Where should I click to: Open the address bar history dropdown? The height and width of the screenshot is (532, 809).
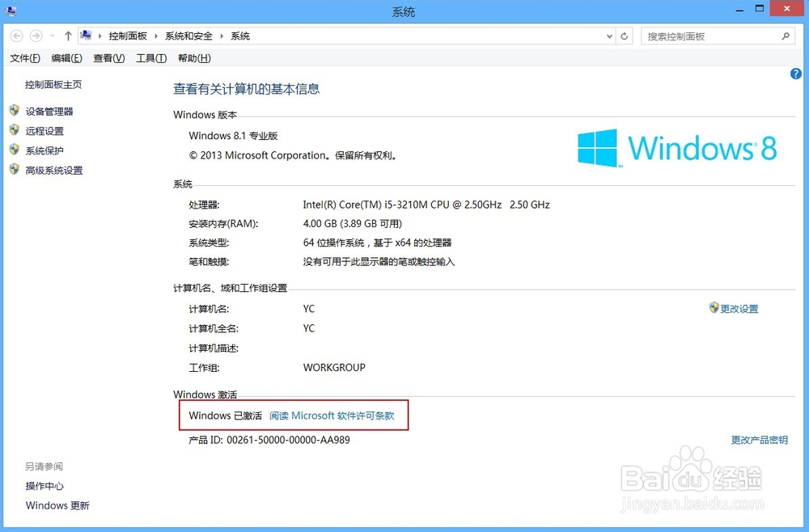tap(609, 36)
